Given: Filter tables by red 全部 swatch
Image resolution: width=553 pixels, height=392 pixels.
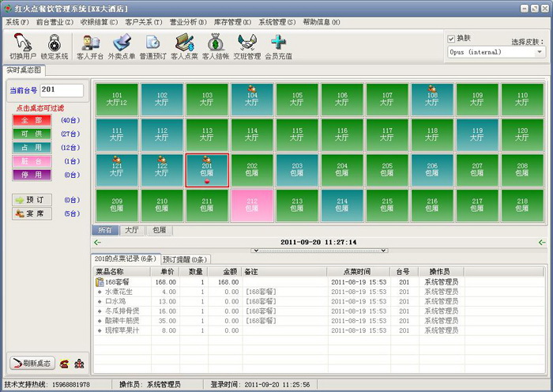Looking at the screenshot, I should [x=32, y=119].
